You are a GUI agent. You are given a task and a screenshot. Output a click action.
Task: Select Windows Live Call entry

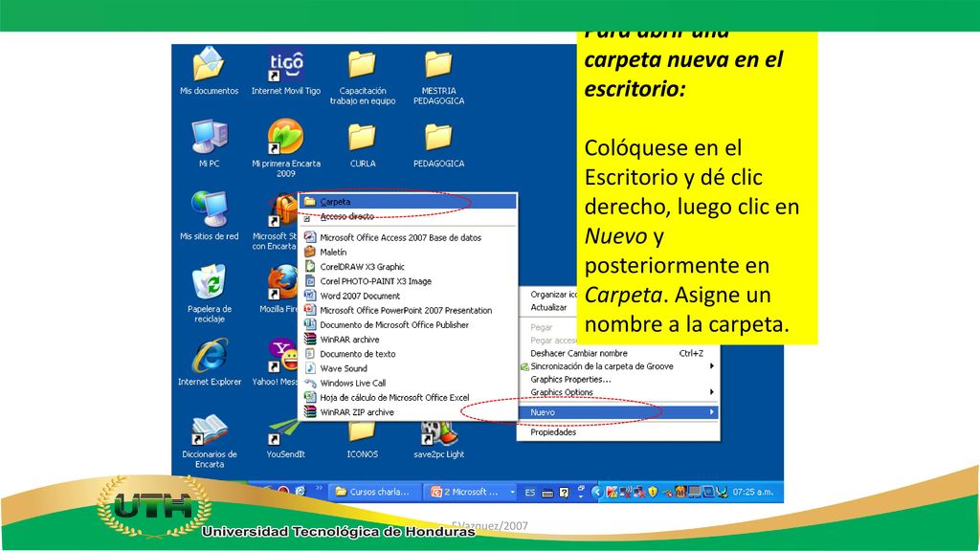[408, 383]
